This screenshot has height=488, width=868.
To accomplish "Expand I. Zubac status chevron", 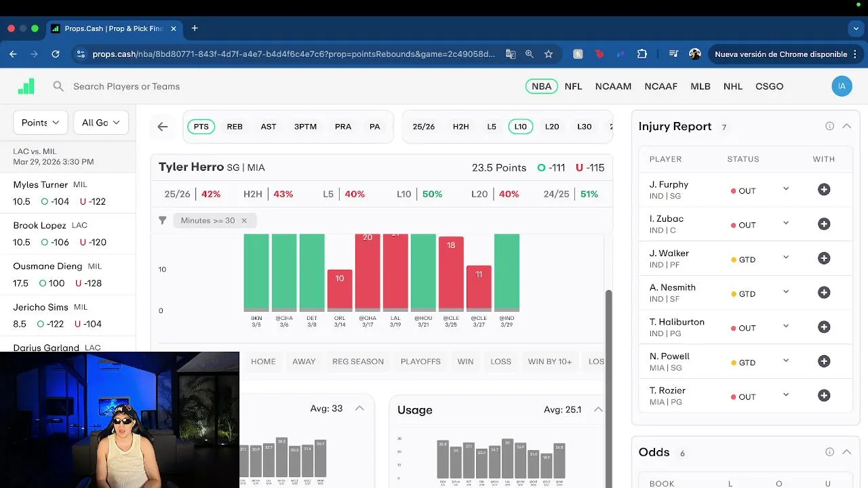I will [x=786, y=223].
